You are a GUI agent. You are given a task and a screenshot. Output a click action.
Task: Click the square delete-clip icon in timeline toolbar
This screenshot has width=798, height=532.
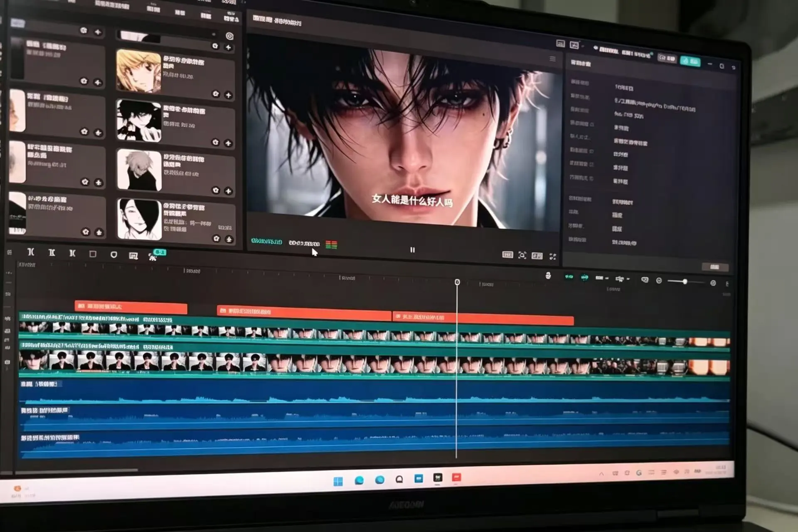93,254
